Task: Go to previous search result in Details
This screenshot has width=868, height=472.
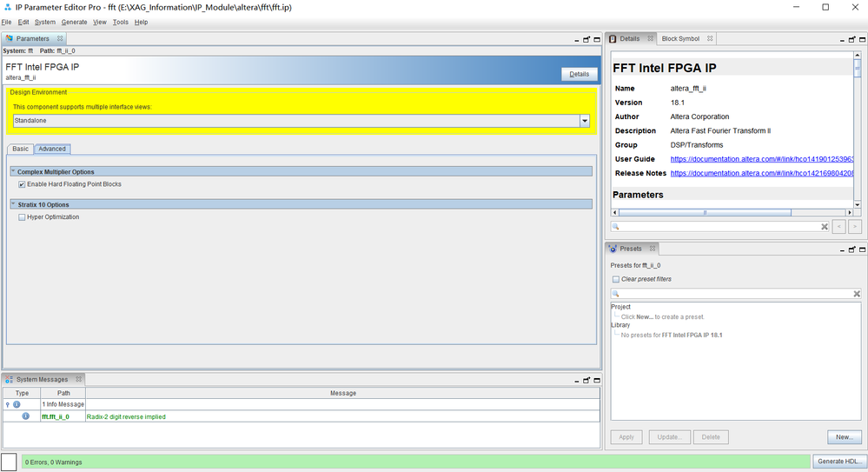Action: click(838, 227)
